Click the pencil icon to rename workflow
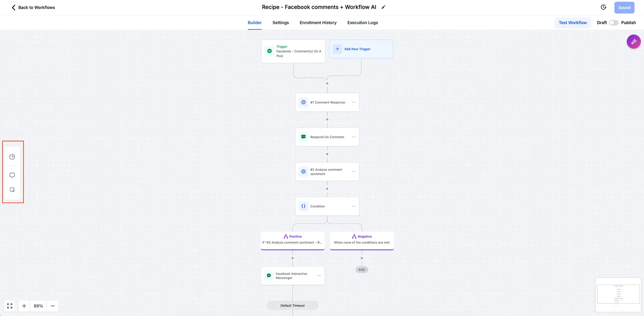This screenshot has height=316, width=644. pyautogui.click(x=383, y=7)
